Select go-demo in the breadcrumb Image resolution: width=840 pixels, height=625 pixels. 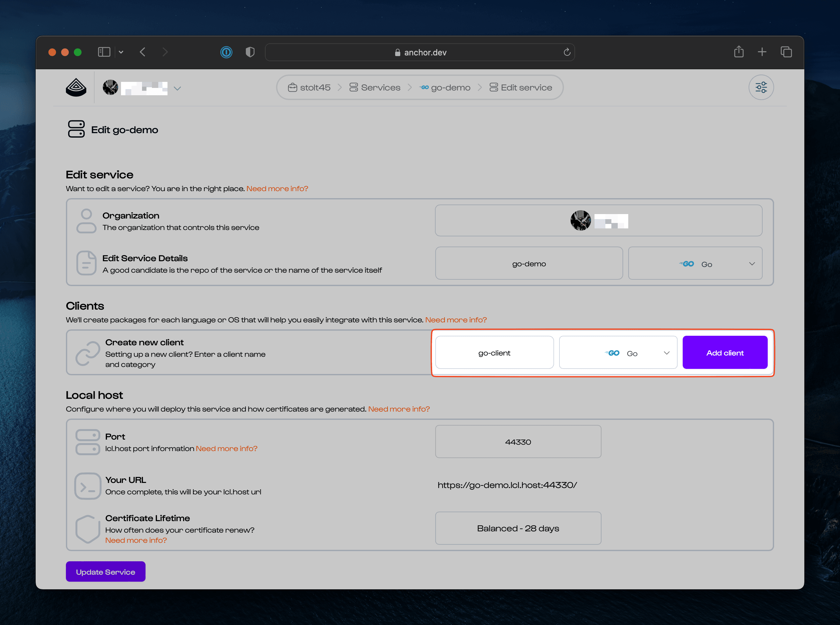(451, 87)
